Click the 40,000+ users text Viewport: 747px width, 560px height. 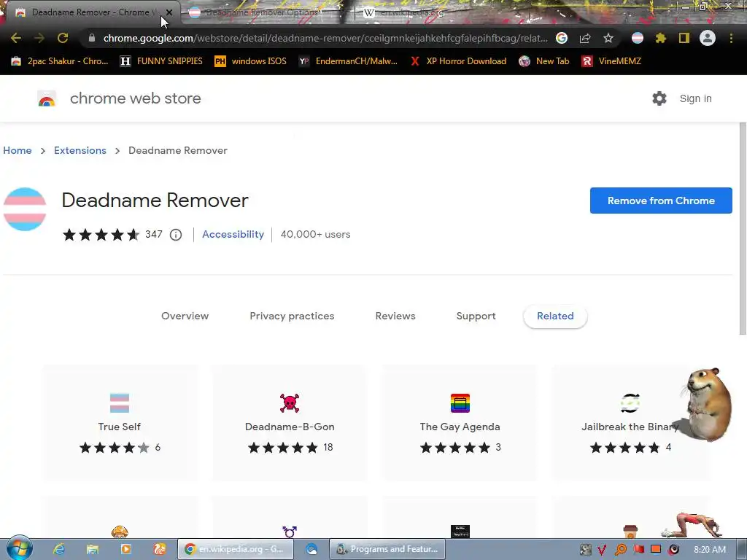click(315, 234)
